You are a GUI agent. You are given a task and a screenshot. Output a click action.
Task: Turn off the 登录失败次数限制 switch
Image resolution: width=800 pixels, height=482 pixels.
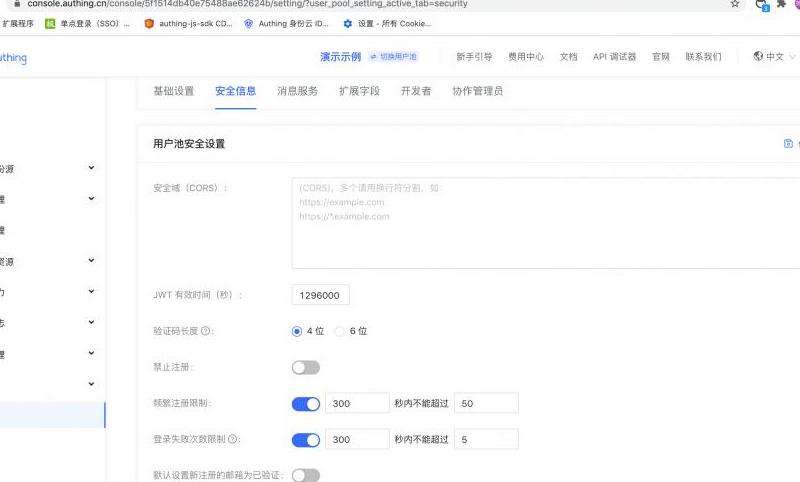pos(306,440)
